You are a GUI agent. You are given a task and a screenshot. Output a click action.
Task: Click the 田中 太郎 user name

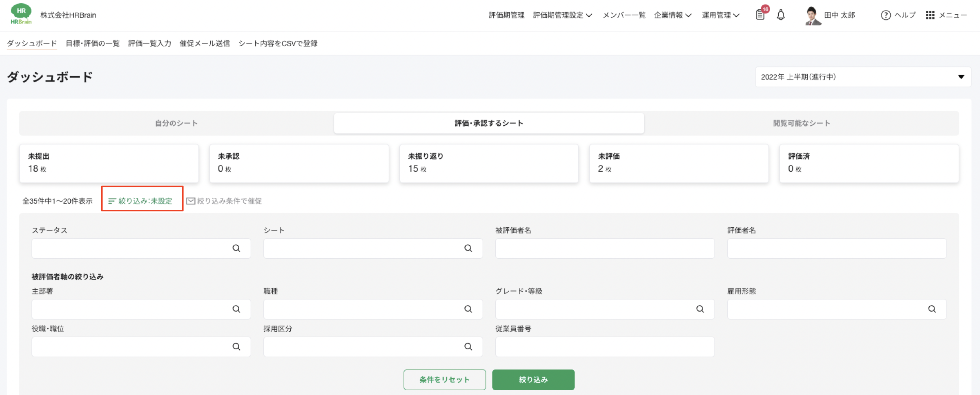[x=840, y=15]
